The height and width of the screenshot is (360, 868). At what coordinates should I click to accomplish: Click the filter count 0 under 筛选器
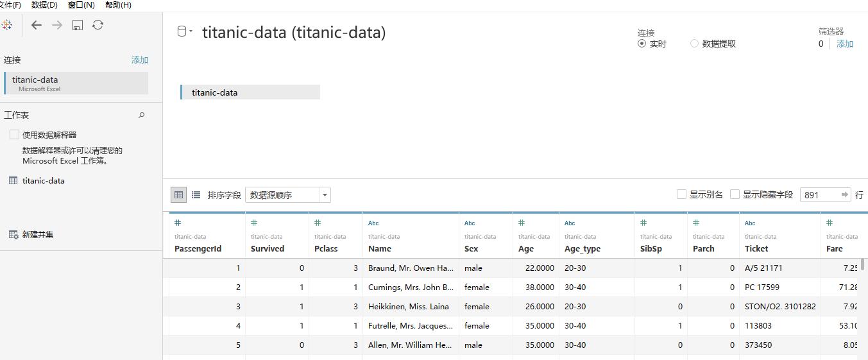point(821,44)
